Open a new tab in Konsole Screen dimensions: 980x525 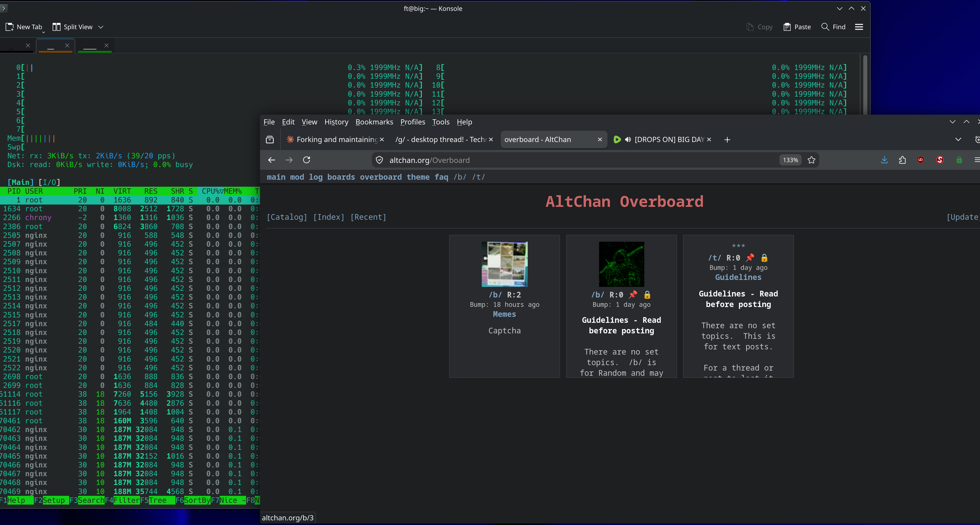pos(24,27)
